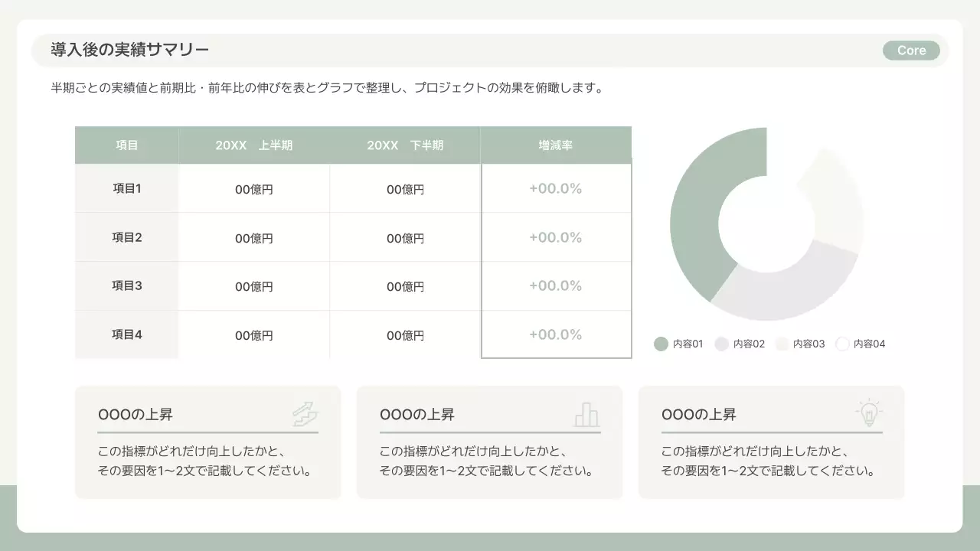Click the 導入後の実績サマリー title bar
The image size is (980, 551).
[129, 49]
